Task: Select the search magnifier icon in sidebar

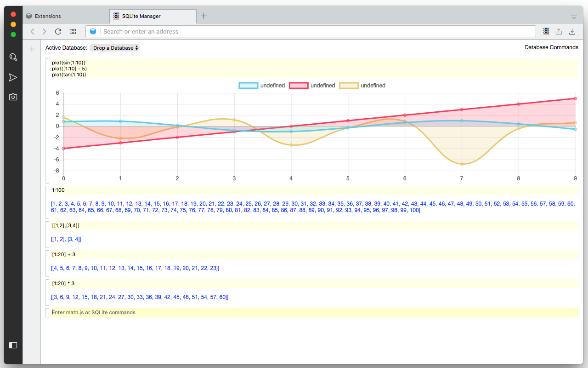Action: (x=13, y=57)
